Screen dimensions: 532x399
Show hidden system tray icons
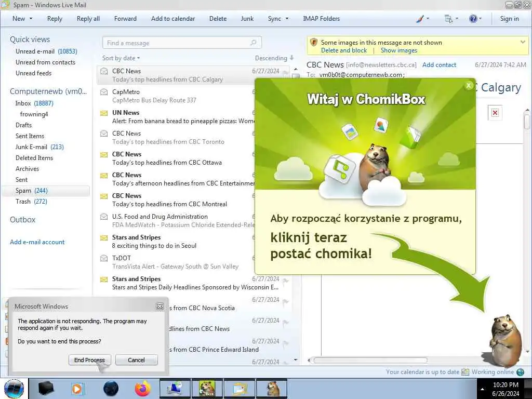click(482, 389)
